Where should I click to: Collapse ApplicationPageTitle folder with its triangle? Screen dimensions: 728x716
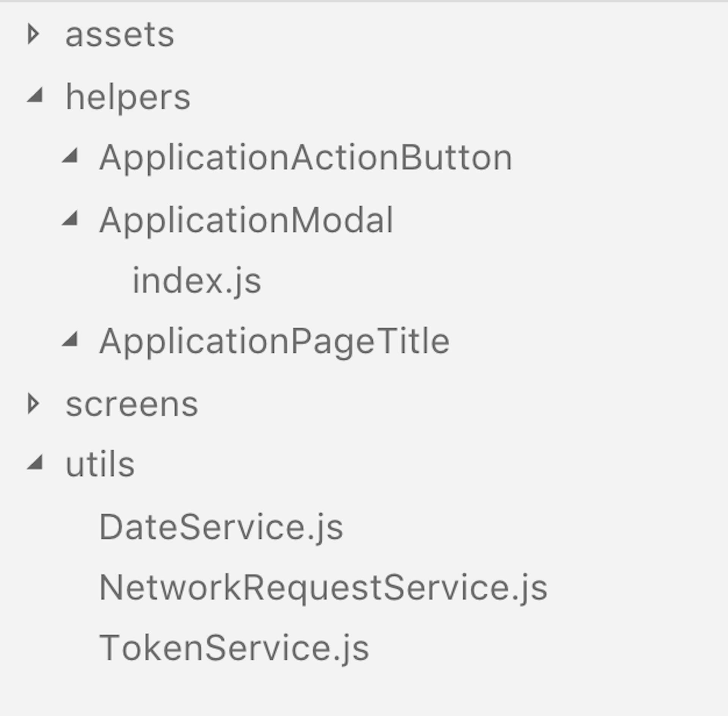[x=71, y=339]
